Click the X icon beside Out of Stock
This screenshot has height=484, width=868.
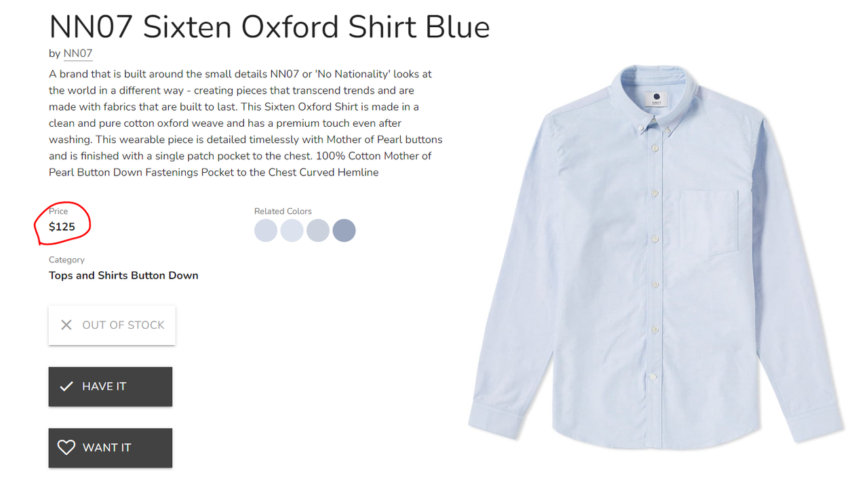[x=66, y=325]
